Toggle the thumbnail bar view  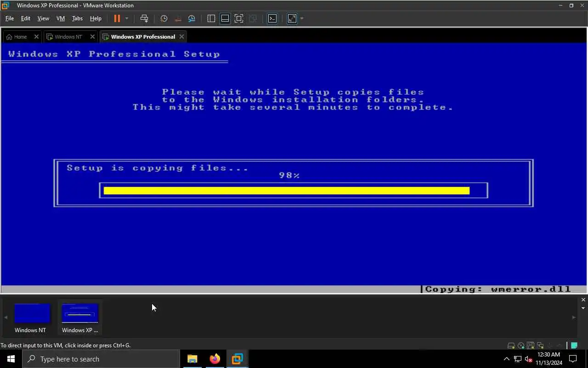[x=225, y=18]
